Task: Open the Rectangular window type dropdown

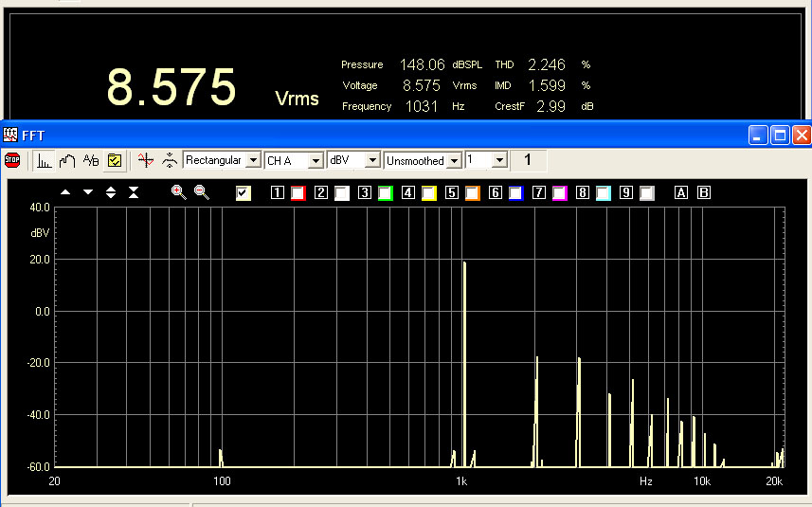Action: pos(252,161)
